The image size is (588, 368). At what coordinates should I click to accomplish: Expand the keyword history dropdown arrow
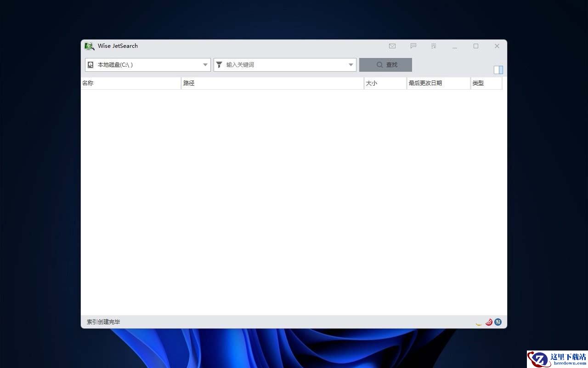tap(351, 65)
